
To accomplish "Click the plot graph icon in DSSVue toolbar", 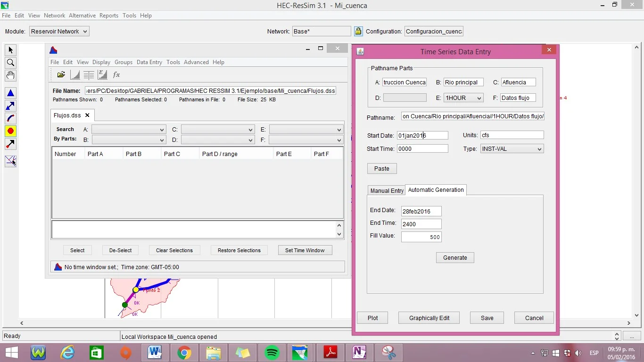I will click(x=74, y=74).
